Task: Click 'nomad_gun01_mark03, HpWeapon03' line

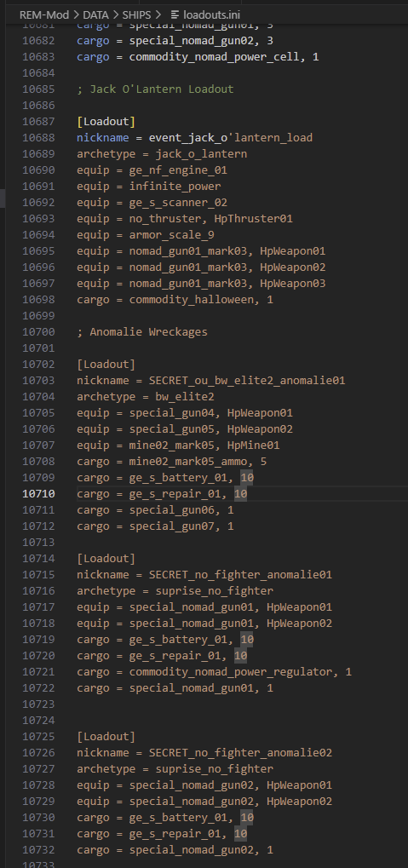Action: coord(201,284)
